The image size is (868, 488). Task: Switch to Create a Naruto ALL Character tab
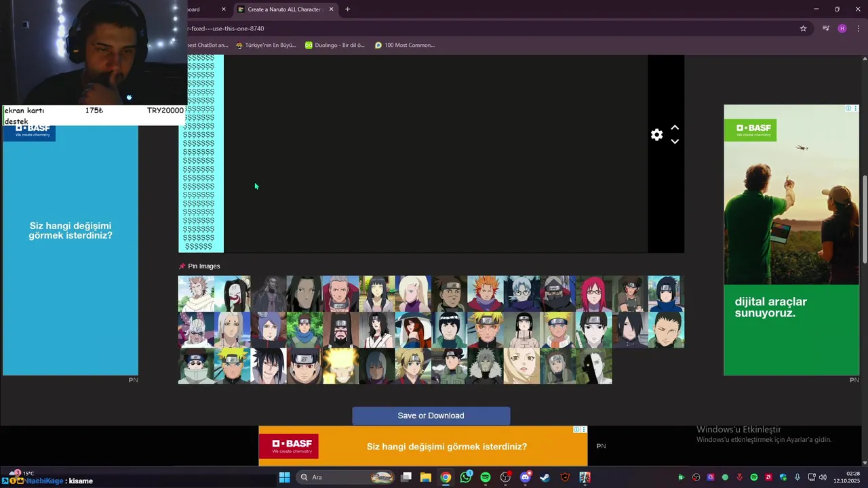(x=285, y=9)
